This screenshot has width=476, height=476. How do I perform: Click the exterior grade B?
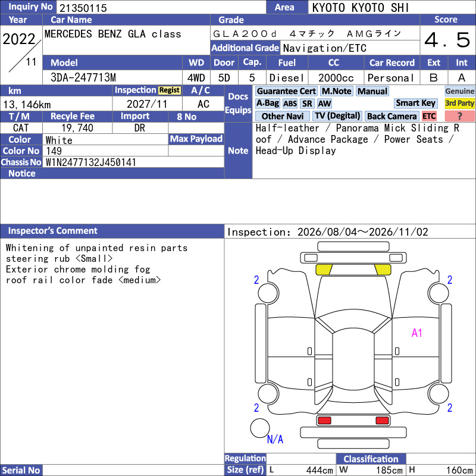click(434, 78)
